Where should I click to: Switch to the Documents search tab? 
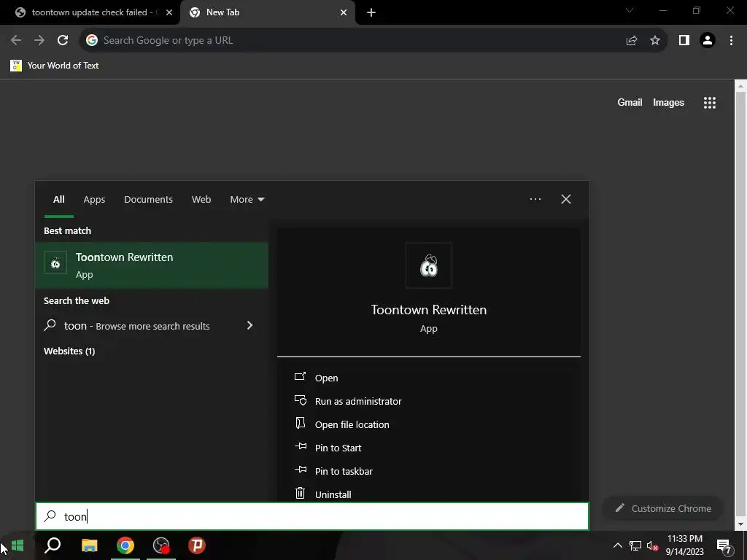click(148, 200)
